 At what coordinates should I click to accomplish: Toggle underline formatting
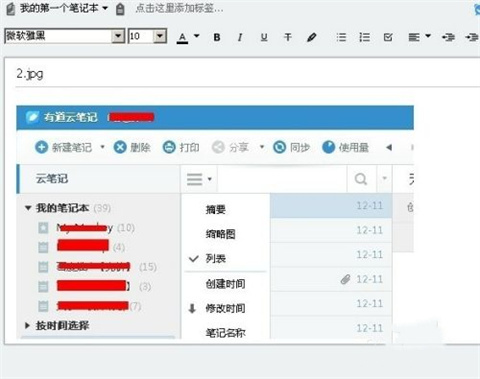click(264, 37)
